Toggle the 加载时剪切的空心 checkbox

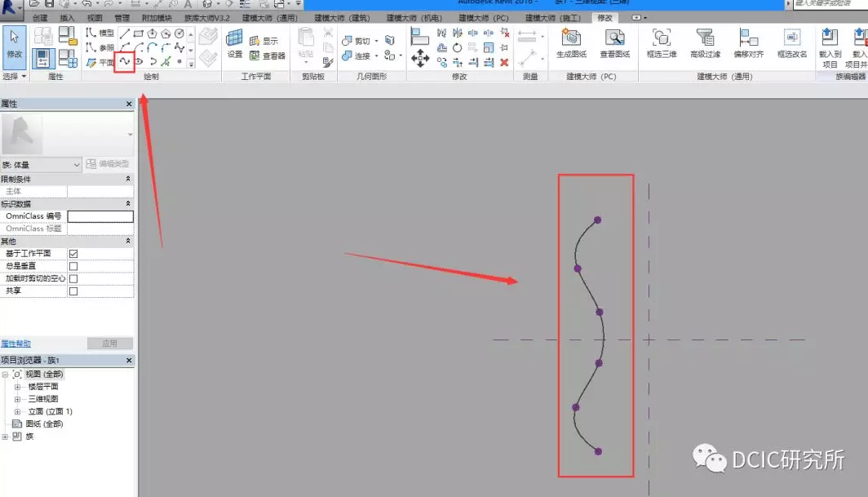[x=73, y=279]
